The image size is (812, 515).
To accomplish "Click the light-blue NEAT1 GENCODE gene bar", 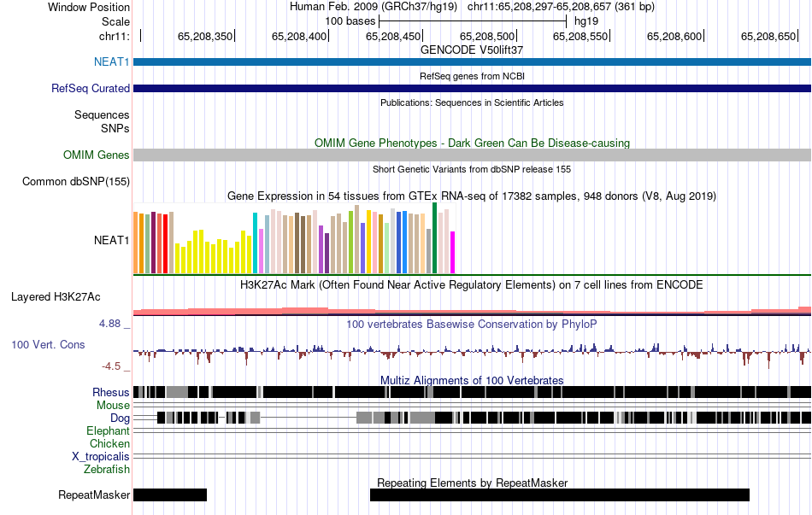I will click(473, 62).
